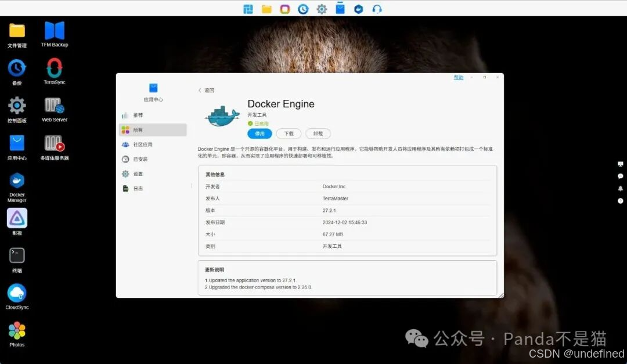The image size is (627, 364).
Task: Click the size value 67.27 MB
Action: pos(333,235)
